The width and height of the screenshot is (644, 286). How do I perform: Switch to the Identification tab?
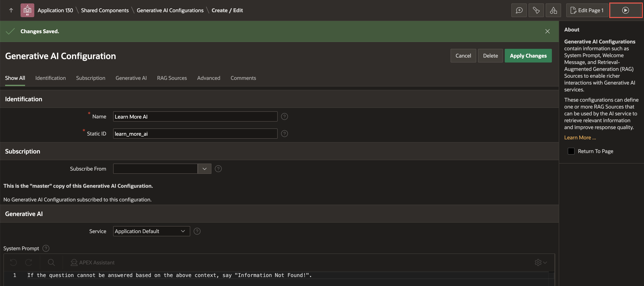(51, 78)
